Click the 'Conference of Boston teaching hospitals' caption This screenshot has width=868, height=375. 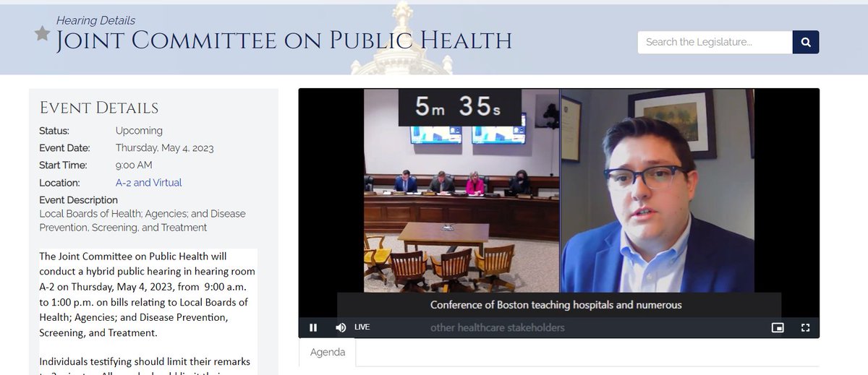[556, 305]
